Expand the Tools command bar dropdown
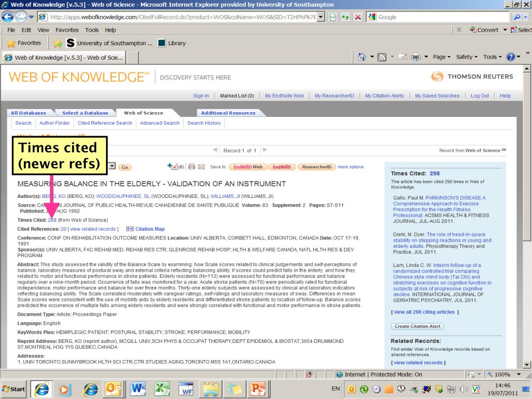This screenshot has height=399, width=532. [x=493, y=57]
